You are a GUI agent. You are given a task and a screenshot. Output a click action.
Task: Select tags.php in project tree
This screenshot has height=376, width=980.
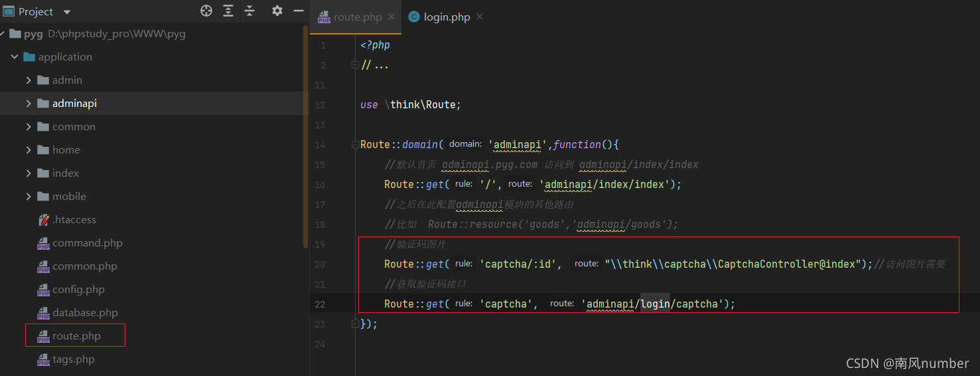click(x=74, y=359)
